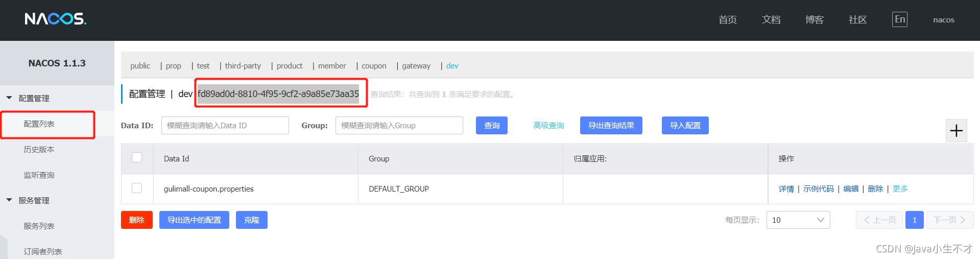Viewport: 980px width, 259px height.
Task: Click the namespace ID fd89ad0d-8810-4f95-9cf2-a9a85e73aa35
Action: pyautogui.click(x=278, y=93)
